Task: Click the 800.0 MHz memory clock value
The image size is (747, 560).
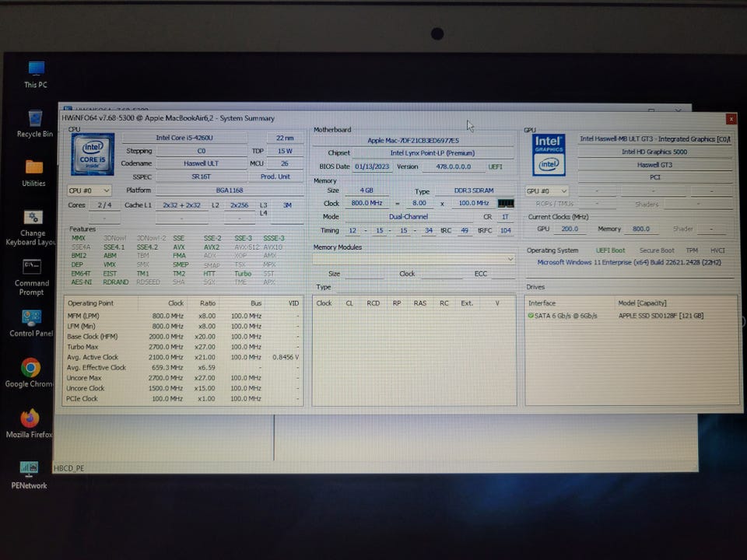Action: coord(366,203)
